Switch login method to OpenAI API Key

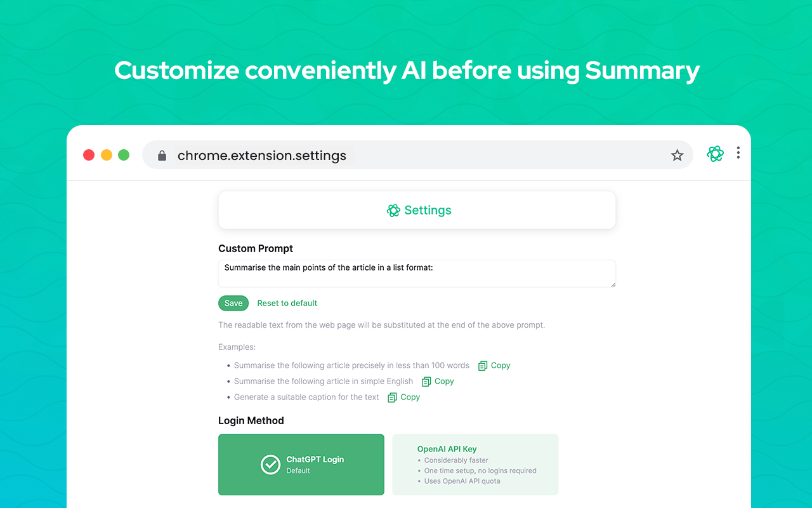[x=475, y=464]
